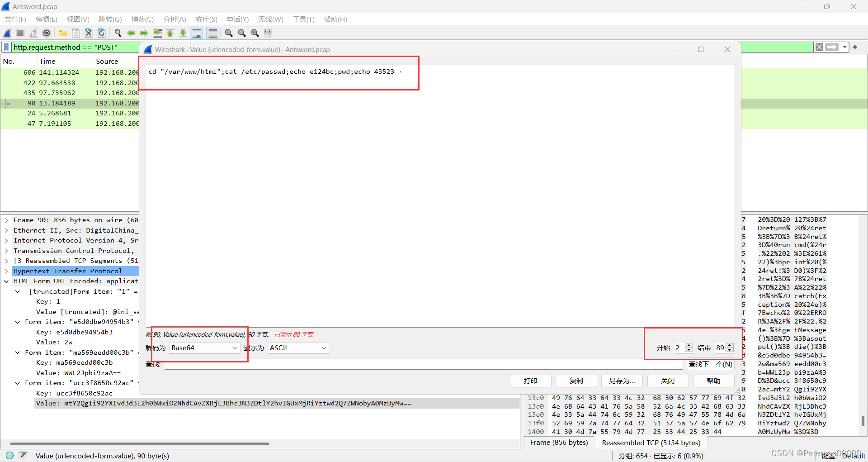Click the packet bytes vertical scrollbar

point(863,421)
